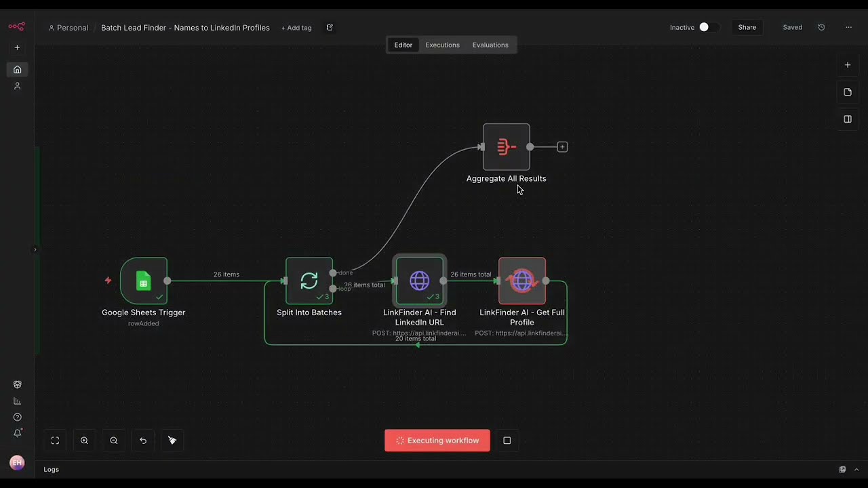The image size is (868, 488).
Task: Click the add node plus button at the right
Action: (x=847, y=65)
